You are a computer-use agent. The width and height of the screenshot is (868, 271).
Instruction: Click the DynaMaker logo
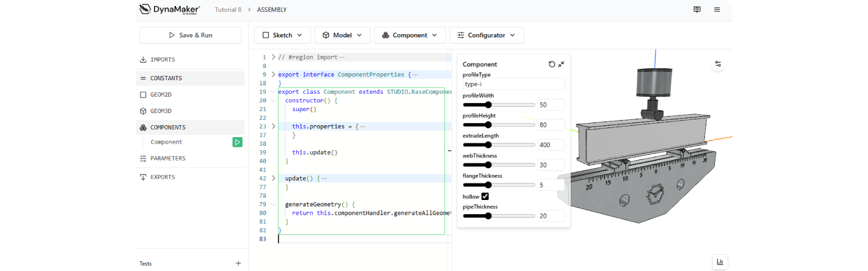[x=170, y=10]
